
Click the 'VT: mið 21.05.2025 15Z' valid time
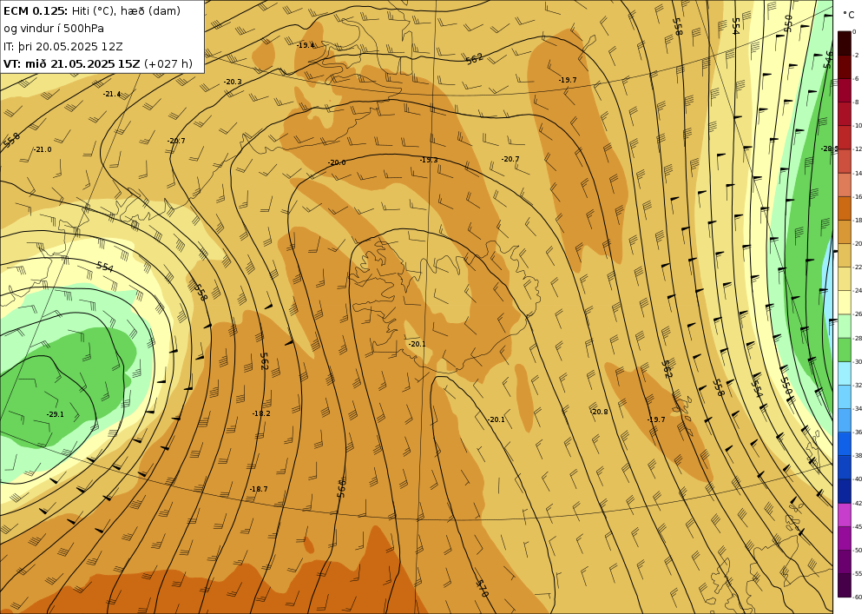(71, 63)
